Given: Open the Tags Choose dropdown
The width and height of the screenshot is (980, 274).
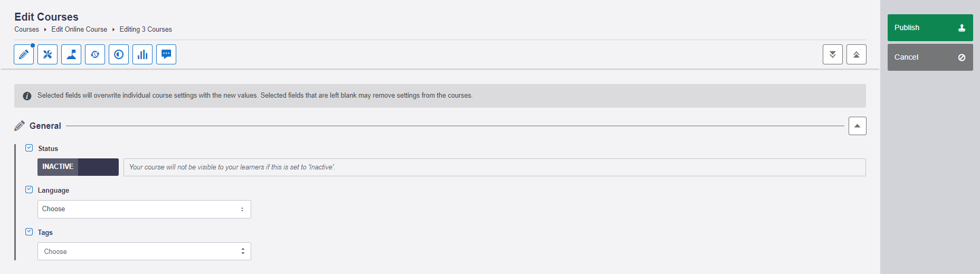Looking at the screenshot, I should [x=144, y=251].
